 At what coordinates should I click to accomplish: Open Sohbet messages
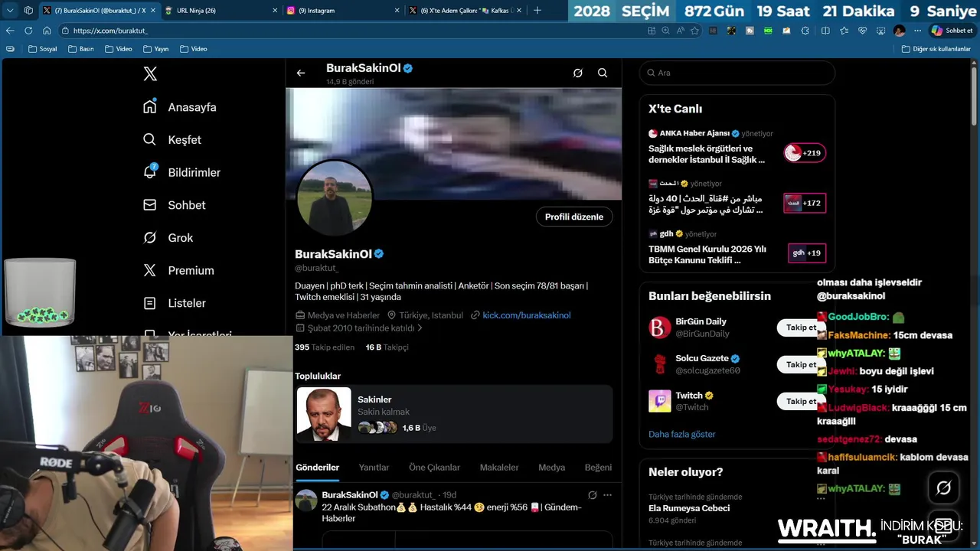(175, 205)
